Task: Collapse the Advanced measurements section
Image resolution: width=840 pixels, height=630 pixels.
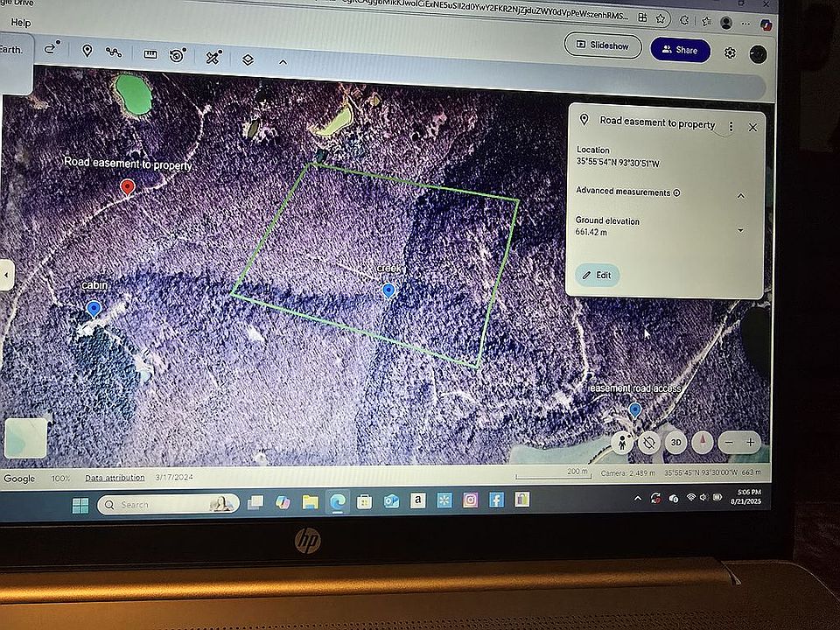Action: click(740, 195)
